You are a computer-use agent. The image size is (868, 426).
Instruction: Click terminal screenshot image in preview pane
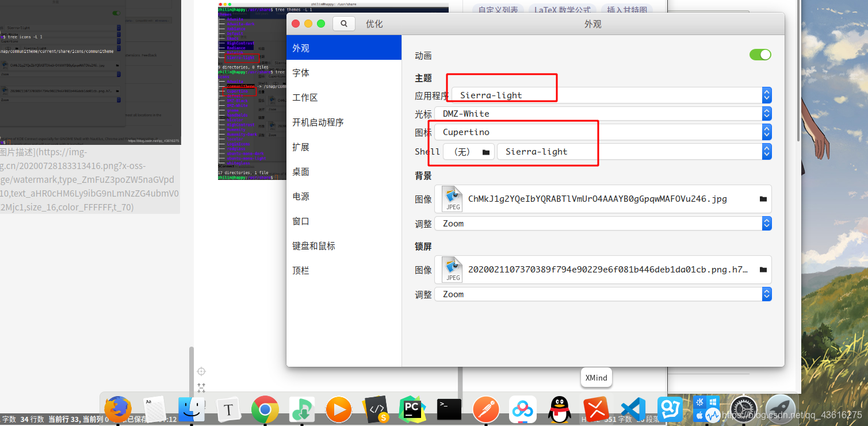tap(252, 91)
